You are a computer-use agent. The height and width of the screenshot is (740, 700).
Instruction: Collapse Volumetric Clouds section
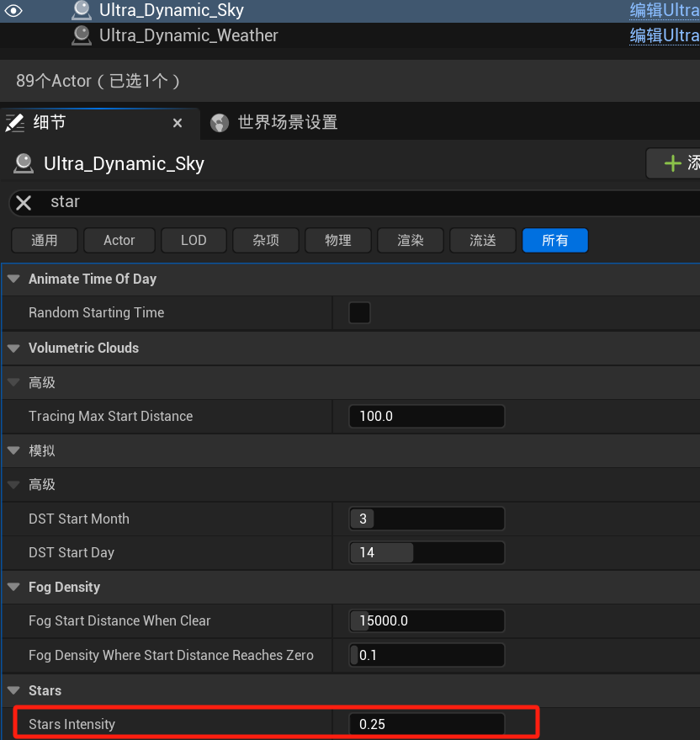point(13,349)
